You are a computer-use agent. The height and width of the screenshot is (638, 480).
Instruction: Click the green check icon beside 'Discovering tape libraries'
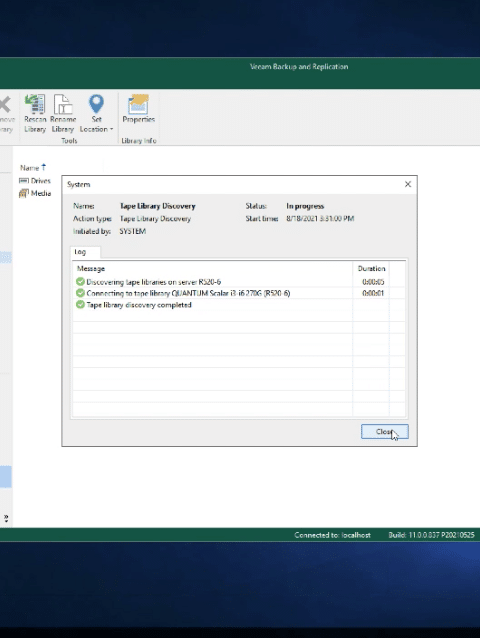[80, 282]
